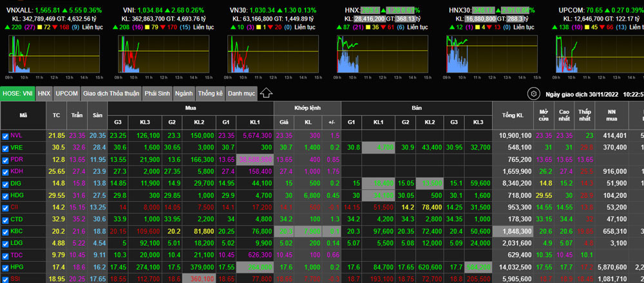Click the Mã column header

tap(23, 115)
